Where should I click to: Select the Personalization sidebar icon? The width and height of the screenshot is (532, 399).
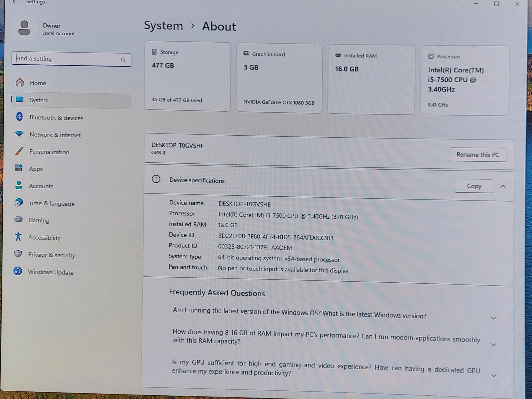coord(19,152)
